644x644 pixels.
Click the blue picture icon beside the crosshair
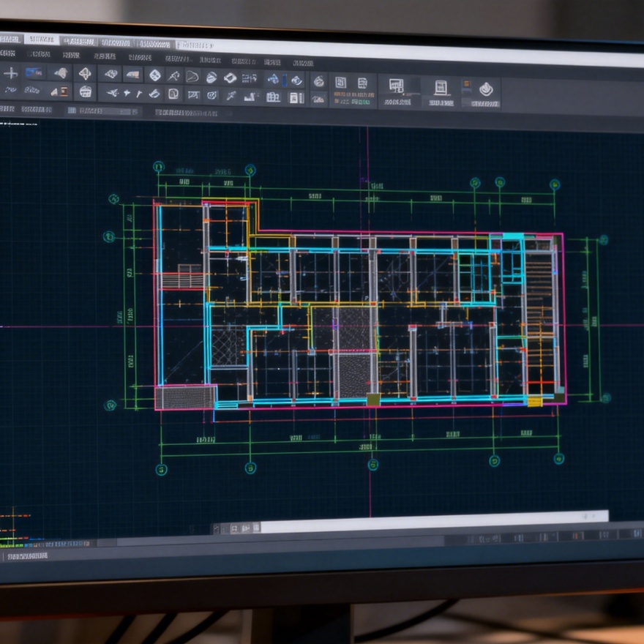click(x=34, y=72)
